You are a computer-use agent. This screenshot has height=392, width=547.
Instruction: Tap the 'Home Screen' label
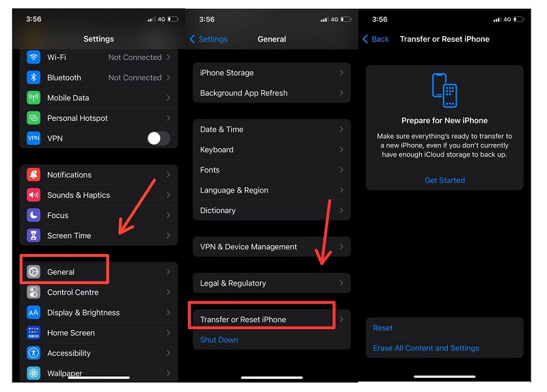click(x=71, y=333)
